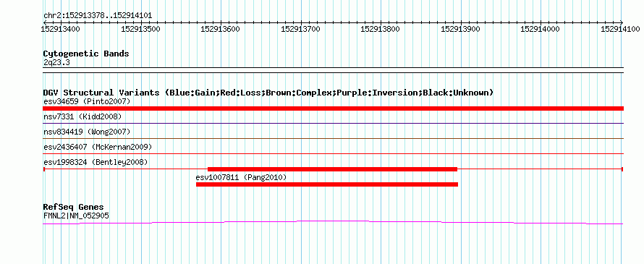Click the 2q23.3 band label

[x=56, y=63]
